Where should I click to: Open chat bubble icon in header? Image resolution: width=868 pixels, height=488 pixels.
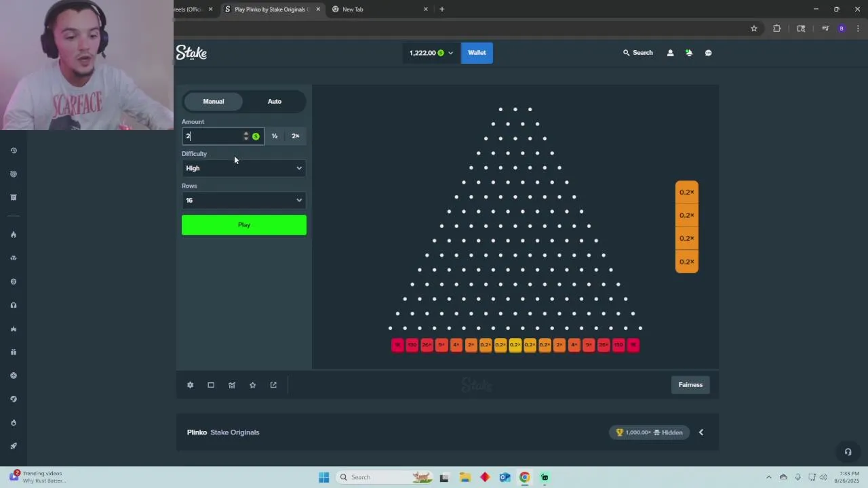(x=708, y=53)
